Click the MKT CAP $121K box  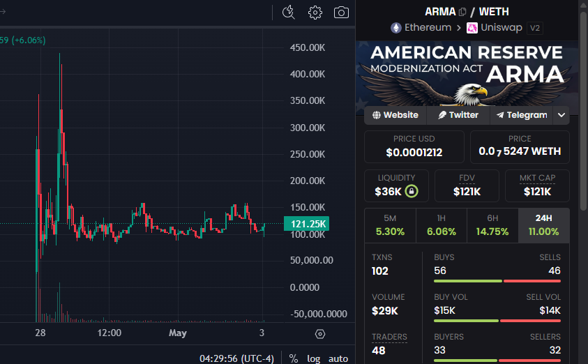[537, 186]
